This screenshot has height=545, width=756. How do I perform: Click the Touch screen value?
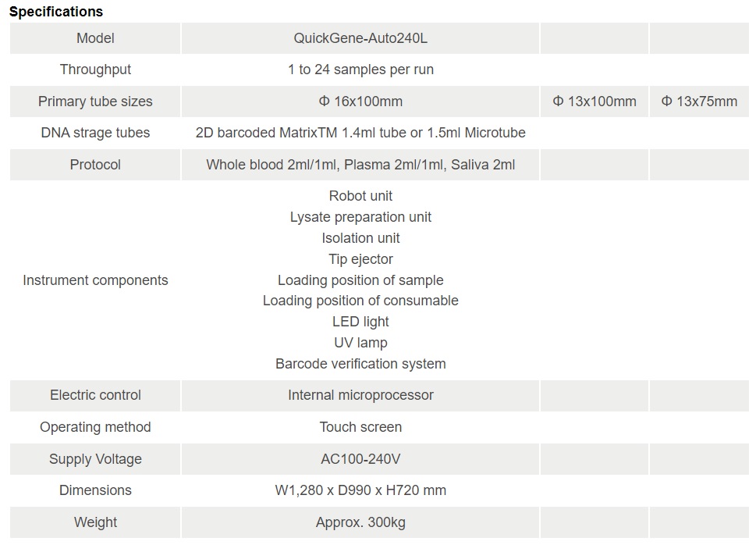click(360, 427)
